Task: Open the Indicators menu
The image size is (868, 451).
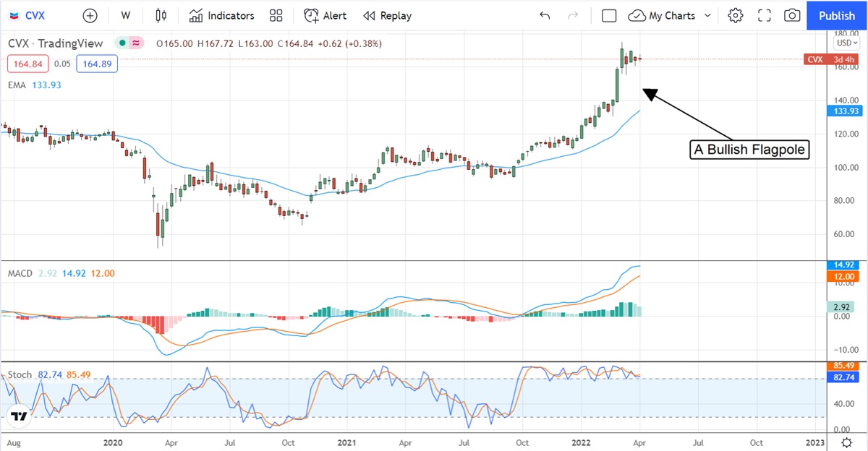Action: 222,15
